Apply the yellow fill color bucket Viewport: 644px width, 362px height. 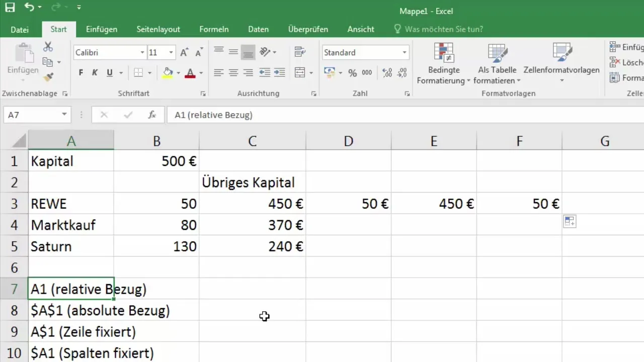[168, 73]
